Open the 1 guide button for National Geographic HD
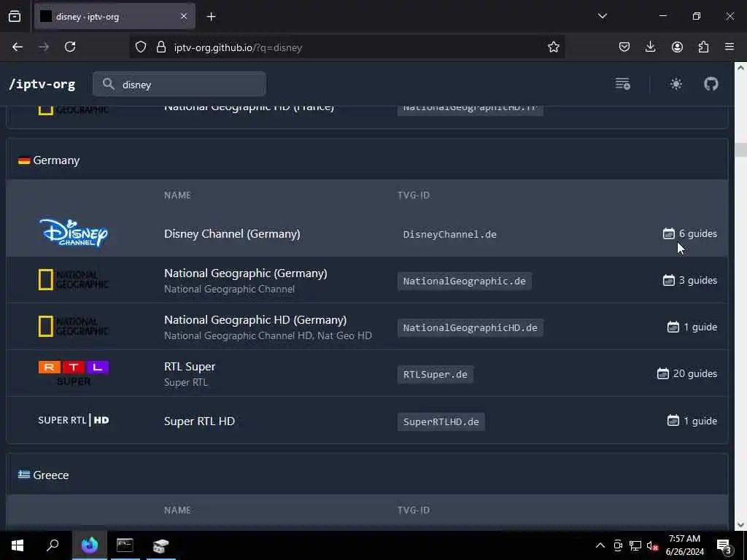 click(x=692, y=327)
